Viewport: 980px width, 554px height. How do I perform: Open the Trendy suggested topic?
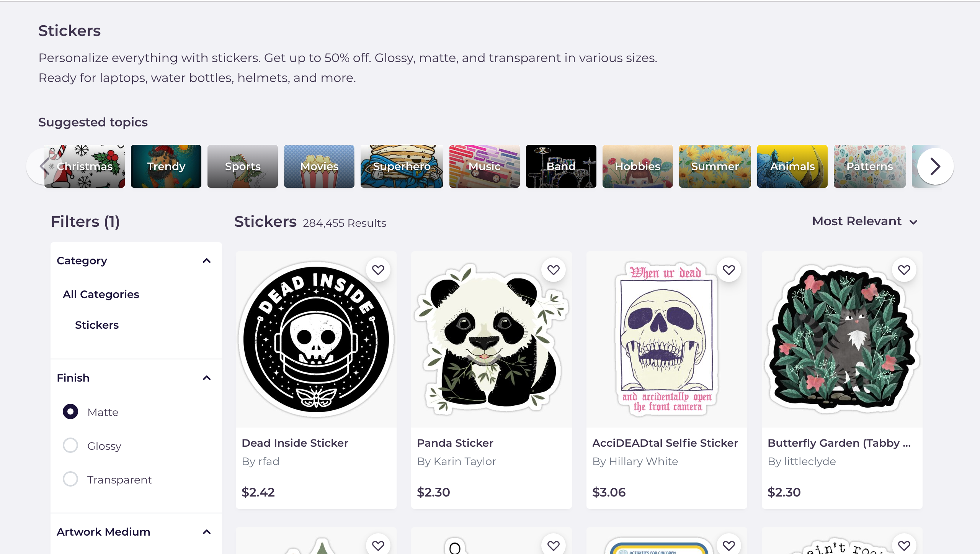166,166
